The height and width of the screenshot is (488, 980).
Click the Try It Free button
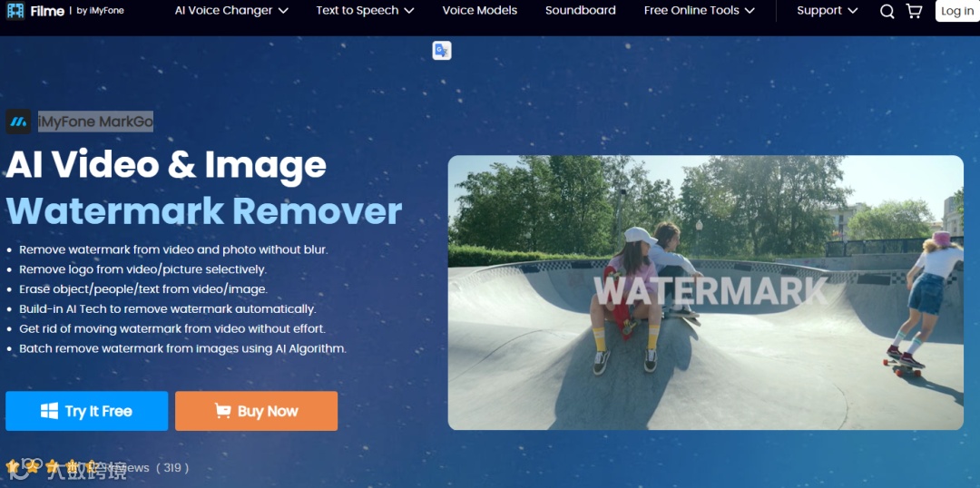click(x=87, y=411)
